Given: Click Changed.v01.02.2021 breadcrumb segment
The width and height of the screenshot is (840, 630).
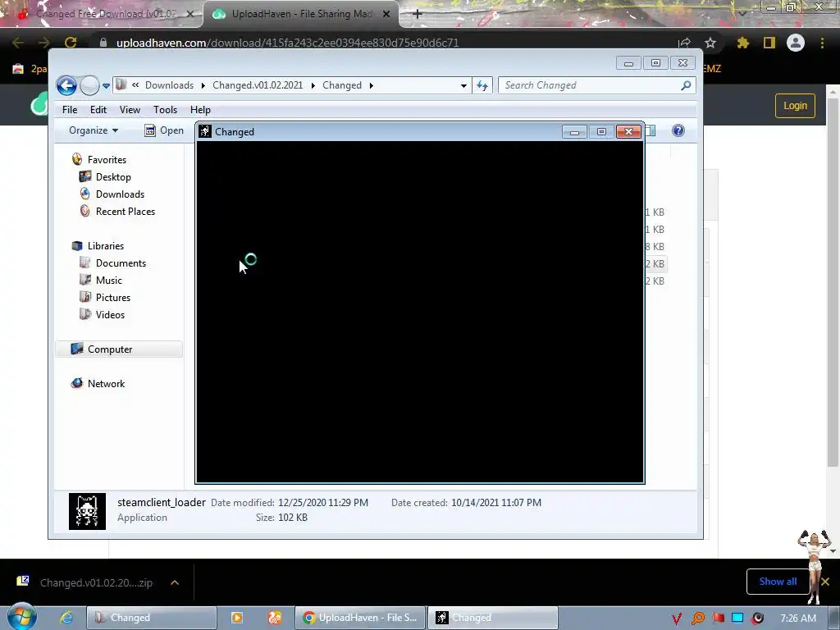Looking at the screenshot, I should tap(257, 85).
